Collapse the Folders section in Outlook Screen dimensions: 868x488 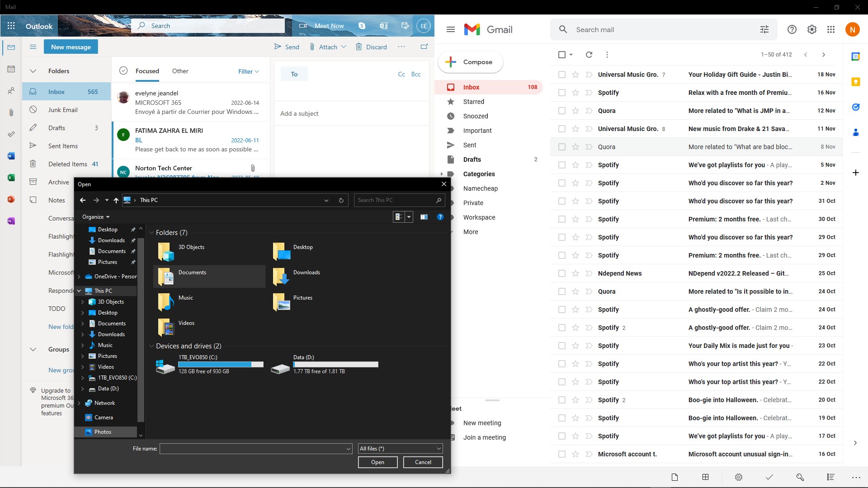pos(33,70)
